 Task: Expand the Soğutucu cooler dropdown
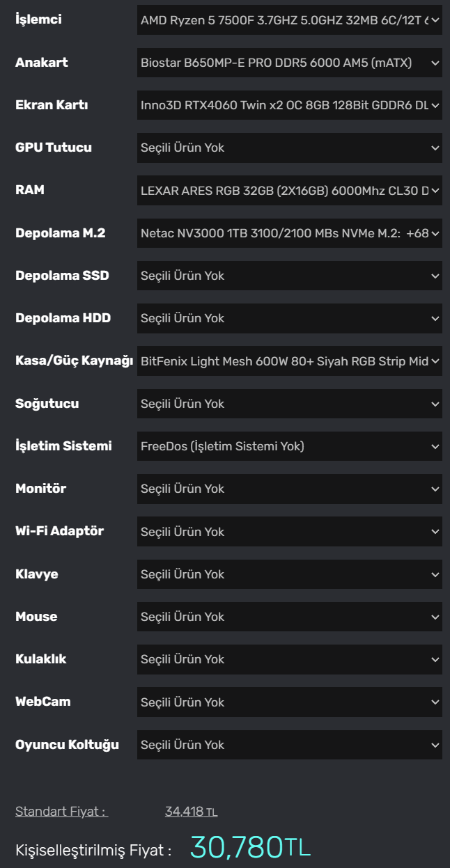tap(289, 404)
